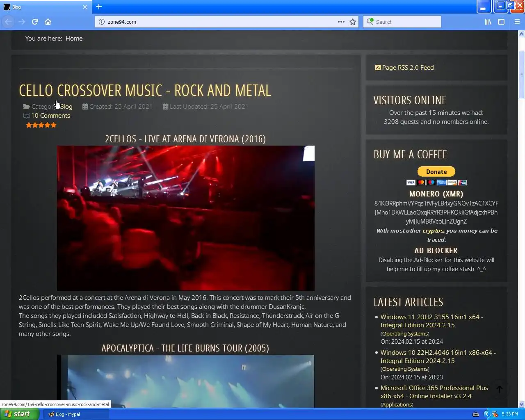The width and height of the screenshot is (525, 420).
Task: Open Windows 11 23H2.3155 16in1 article
Action: point(431,321)
